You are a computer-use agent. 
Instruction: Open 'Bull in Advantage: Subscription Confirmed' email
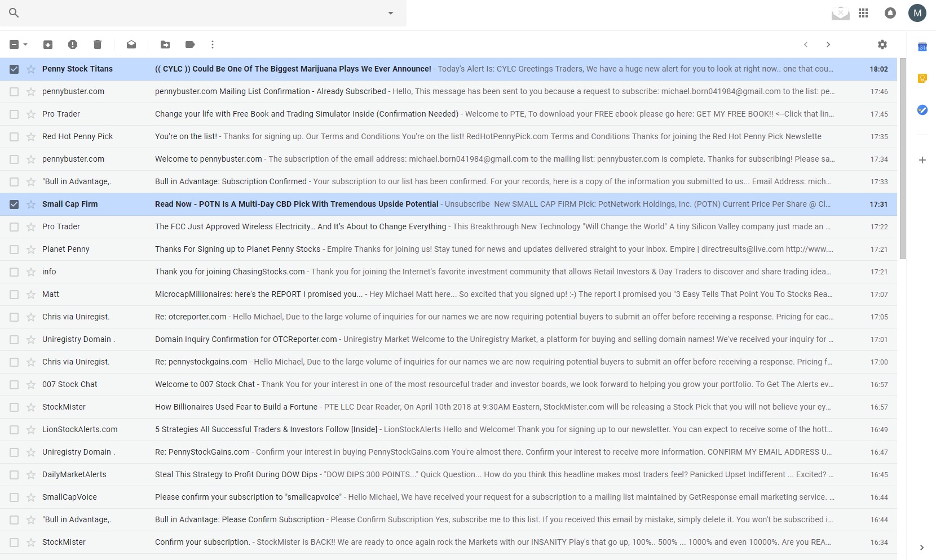tap(448, 182)
